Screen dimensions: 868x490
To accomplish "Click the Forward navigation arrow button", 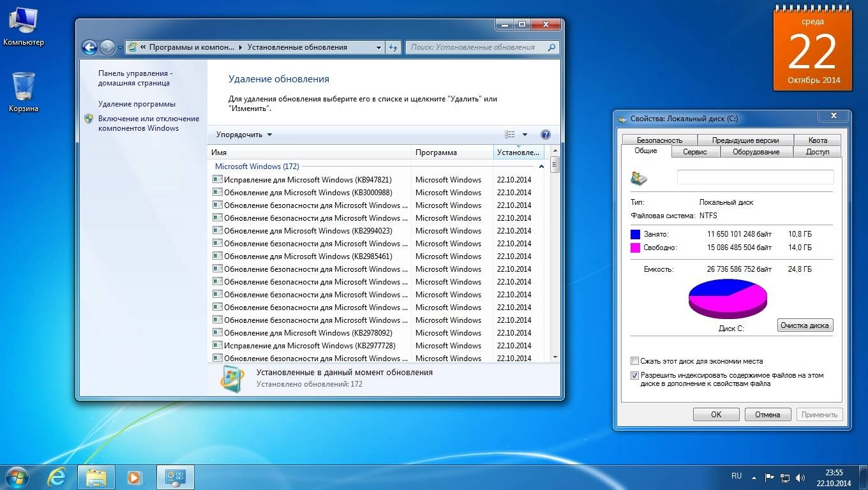I will [107, 47].
